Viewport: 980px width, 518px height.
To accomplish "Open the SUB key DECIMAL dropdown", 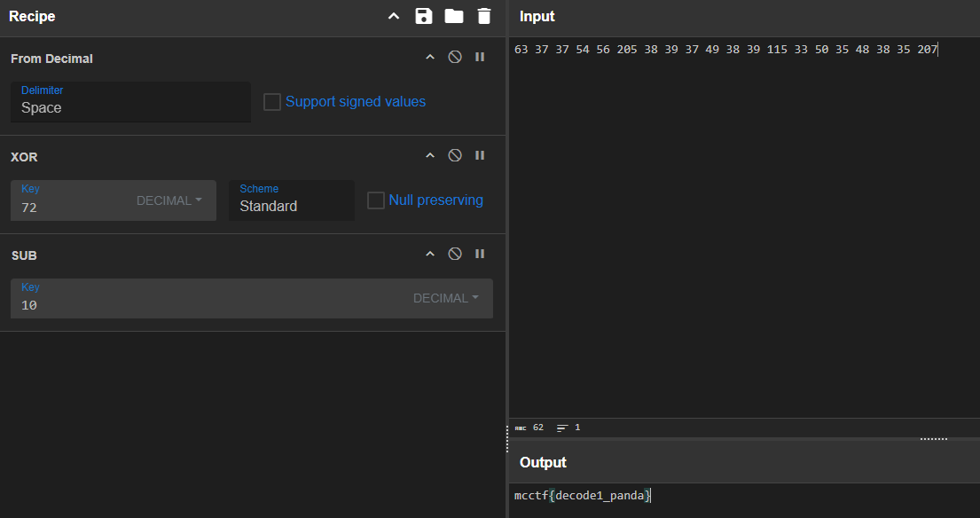I will (x=445, y=298).
